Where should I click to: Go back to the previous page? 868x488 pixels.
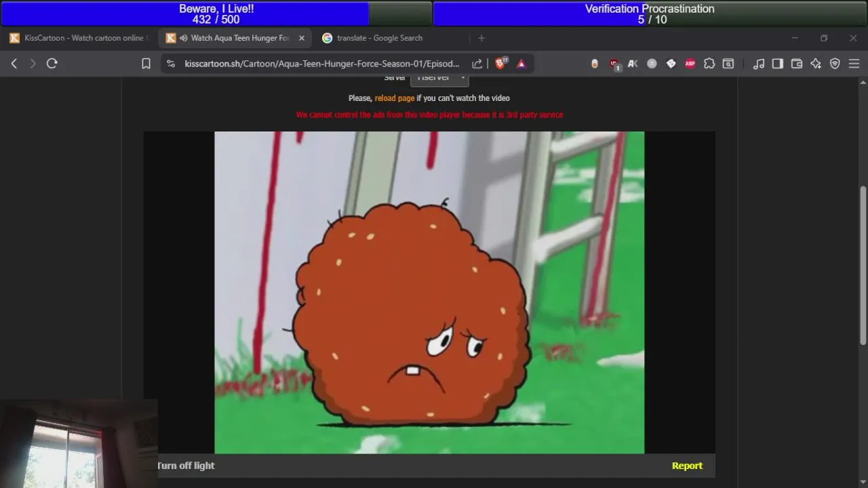pos(14,63)
